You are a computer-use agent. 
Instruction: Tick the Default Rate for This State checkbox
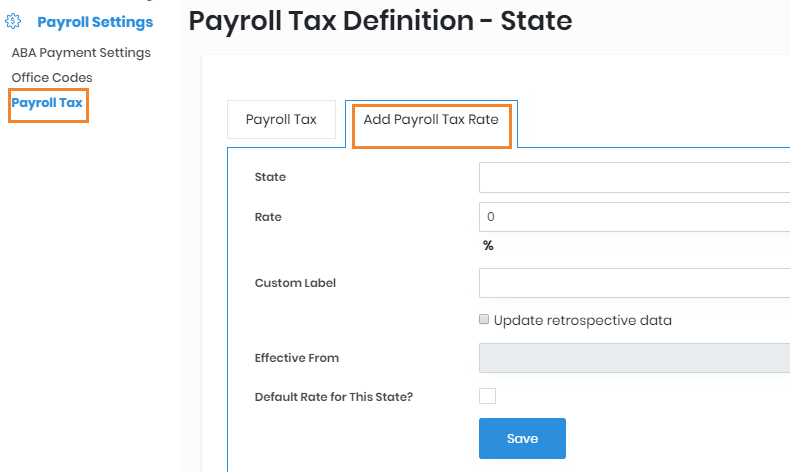[487, 396]
